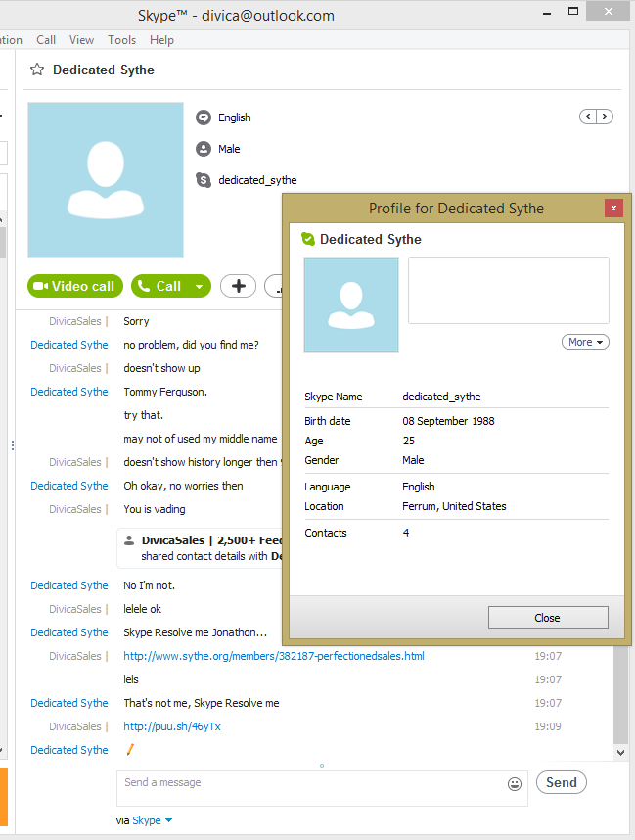Click the message 'lelele ok'
Viewport: 635px width, 840px height.
[143, 609]
